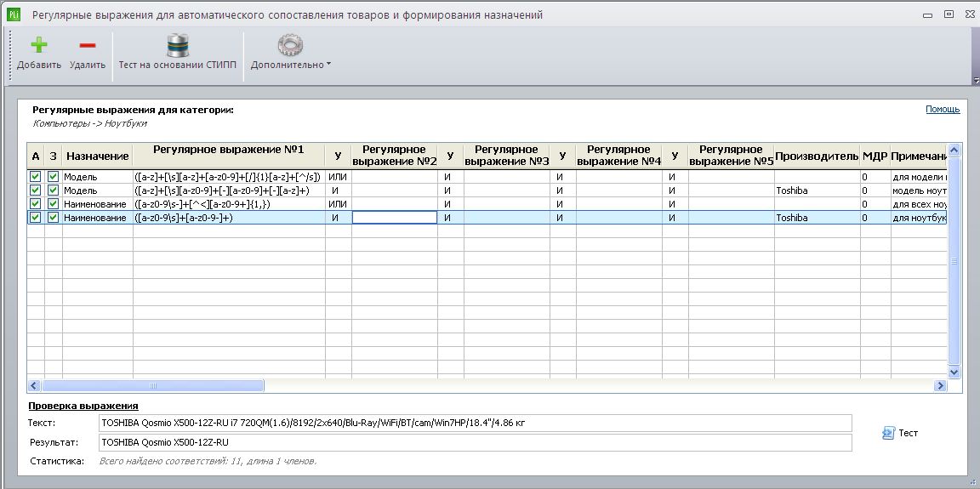Toggle column A checkbox in selected Наименование row
The height and width of the screenshot is (489, 980).
pyautogui.click(x=36, y=218)
